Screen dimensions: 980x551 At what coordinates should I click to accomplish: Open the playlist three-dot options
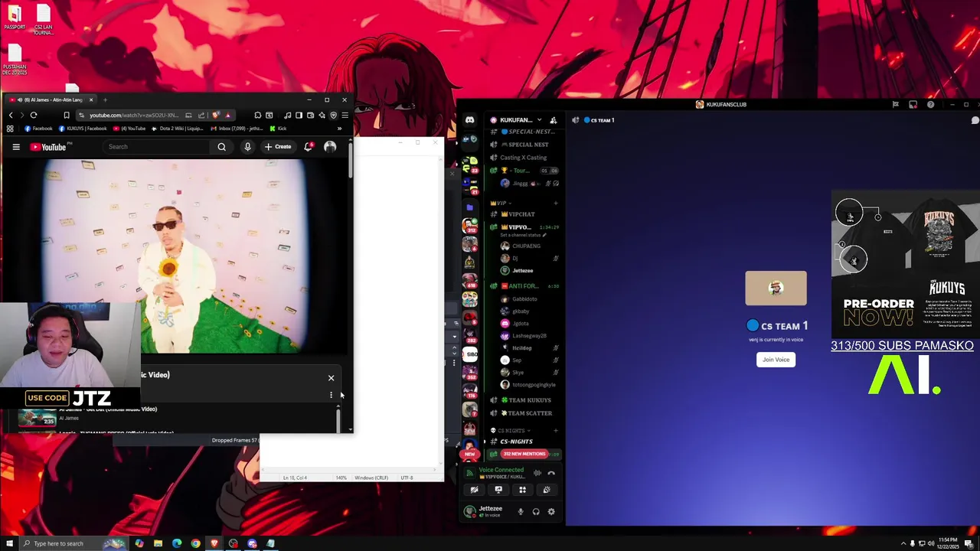tap(331, 395)
